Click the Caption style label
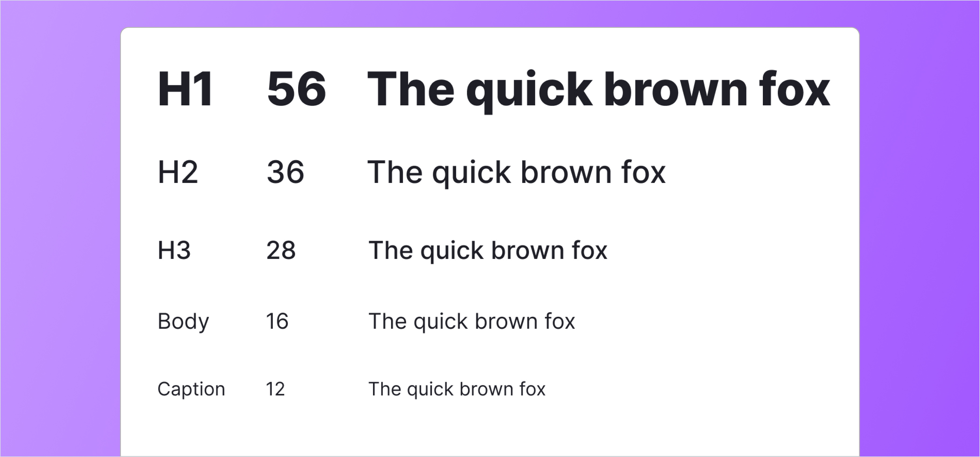This screenshot has height=457, width=980. pos(191,389)
